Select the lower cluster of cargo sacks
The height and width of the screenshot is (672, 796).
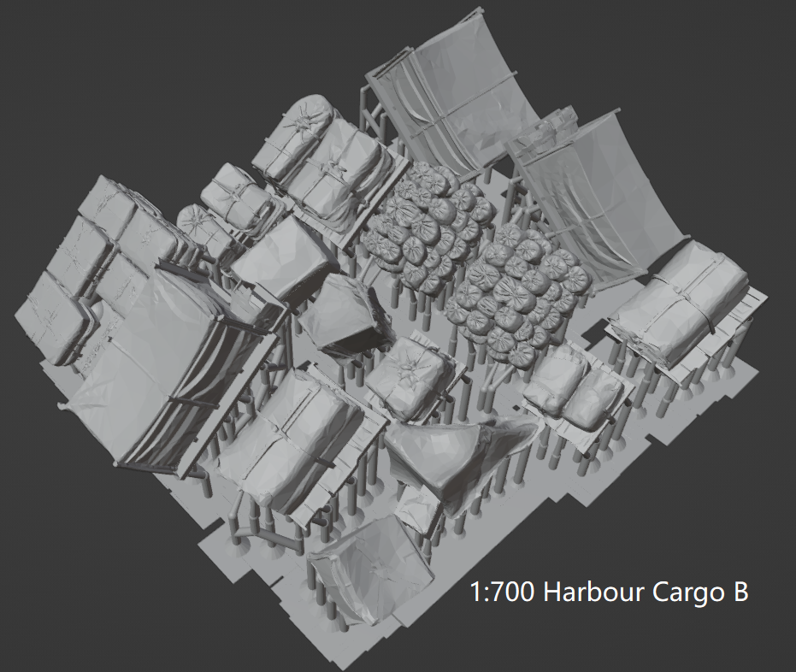click(513, 299)
